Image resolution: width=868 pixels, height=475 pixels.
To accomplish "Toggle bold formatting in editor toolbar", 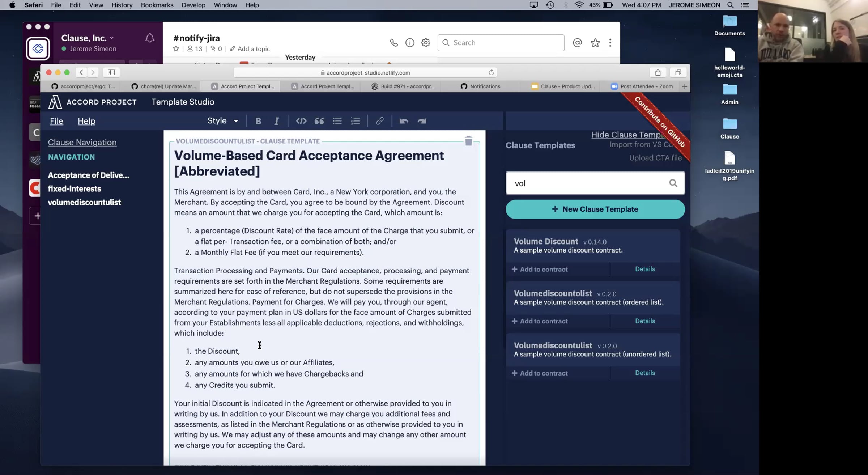I will (258, 121).
